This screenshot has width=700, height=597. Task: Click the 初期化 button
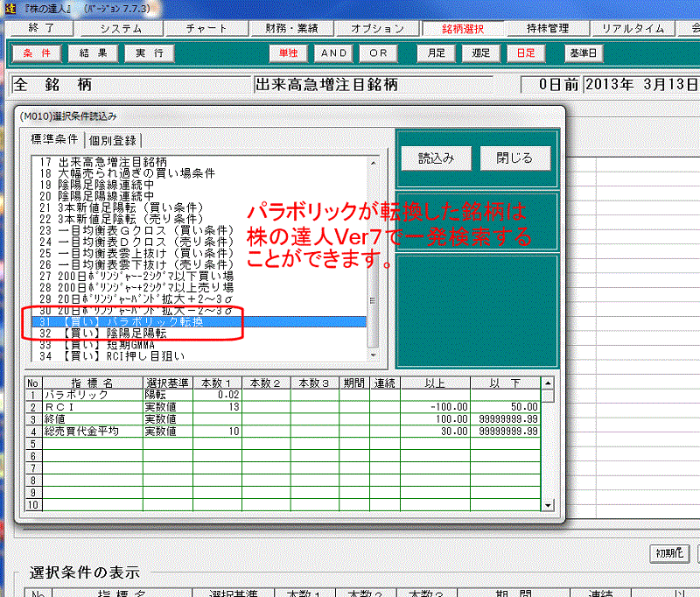669,553
